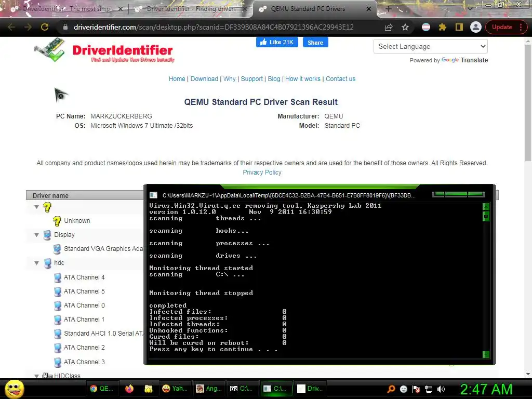
Task: Switch to Driver Identifier Finding driver tab
Action: pyautogui.click(x=191, y=9)
